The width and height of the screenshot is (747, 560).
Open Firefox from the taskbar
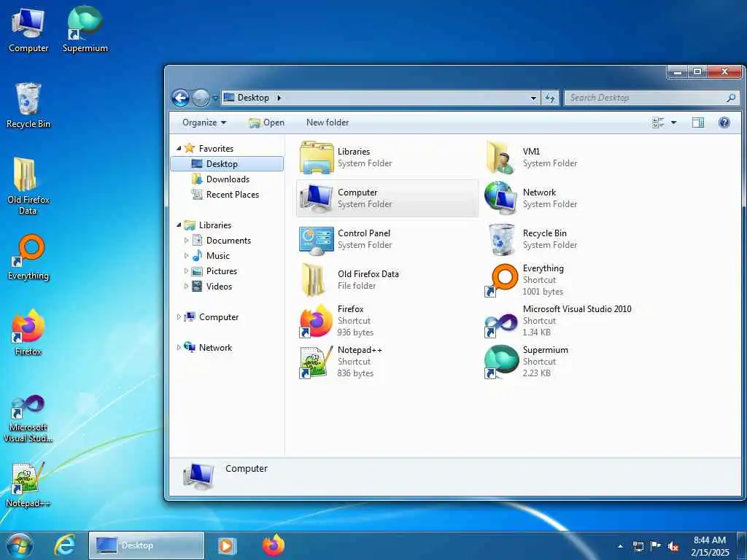(x=274, y=545)
